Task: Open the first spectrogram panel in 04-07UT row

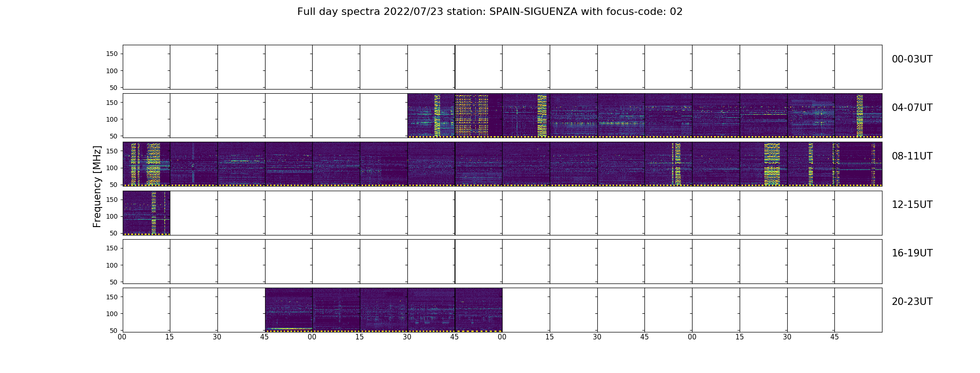Action: [x=431, y=116]
